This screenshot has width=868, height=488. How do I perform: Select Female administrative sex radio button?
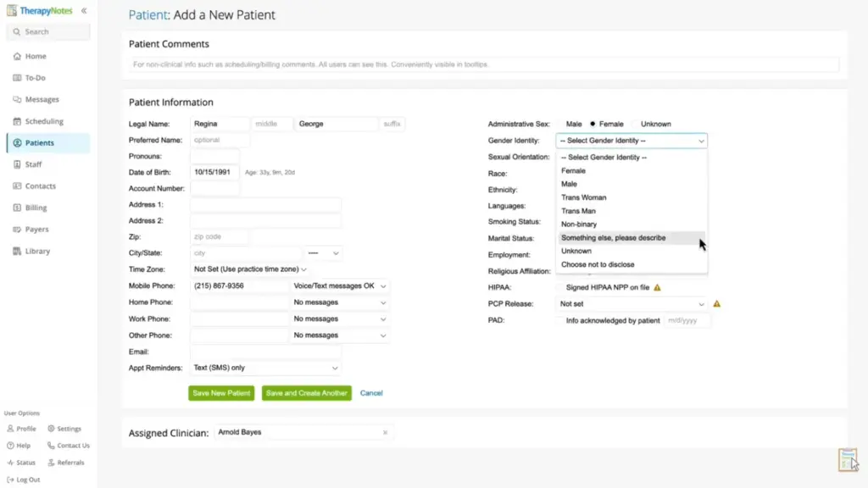point(593,124)
